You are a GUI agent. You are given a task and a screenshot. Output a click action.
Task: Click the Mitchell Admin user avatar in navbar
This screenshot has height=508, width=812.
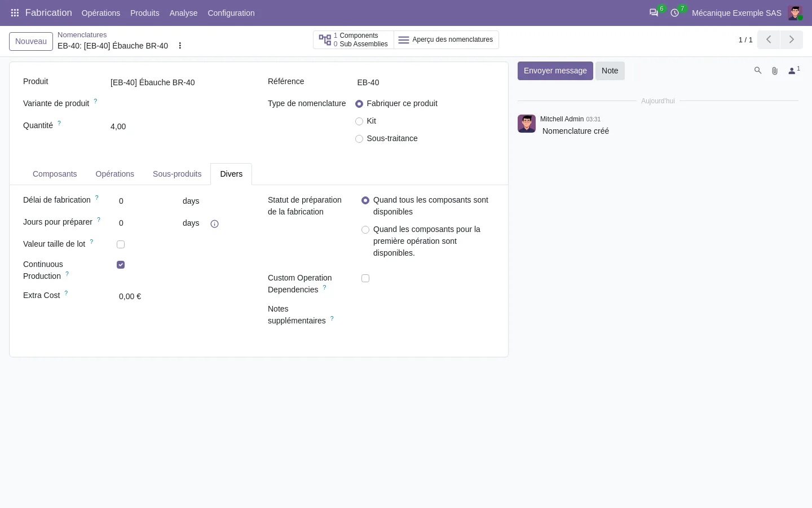pos(795,13)
